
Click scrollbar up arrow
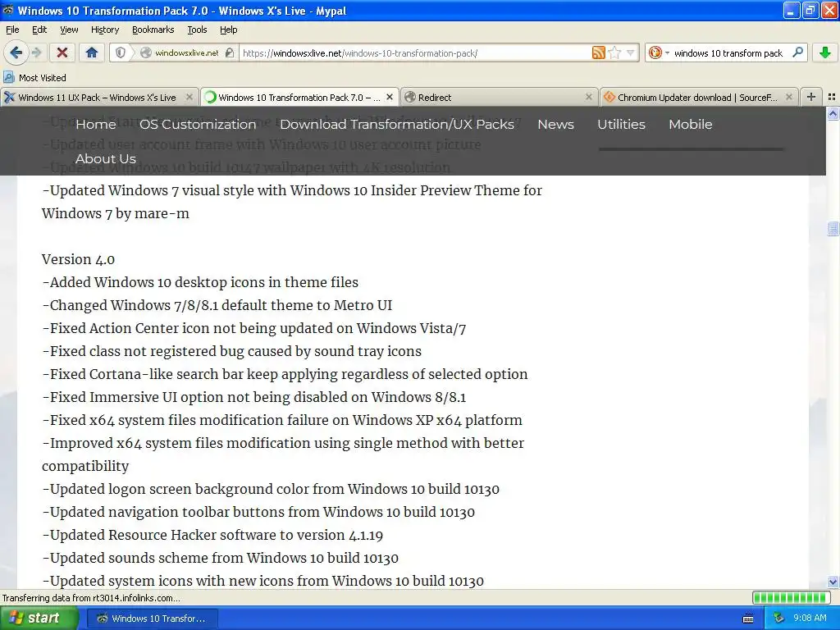click(x=833, y=113)
